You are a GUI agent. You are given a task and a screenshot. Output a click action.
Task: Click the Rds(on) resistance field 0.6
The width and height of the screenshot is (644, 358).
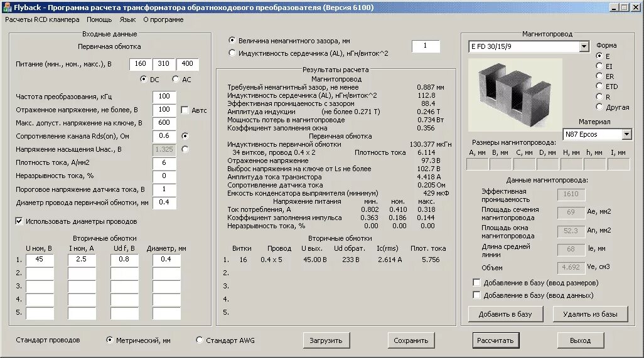(164, 136)
